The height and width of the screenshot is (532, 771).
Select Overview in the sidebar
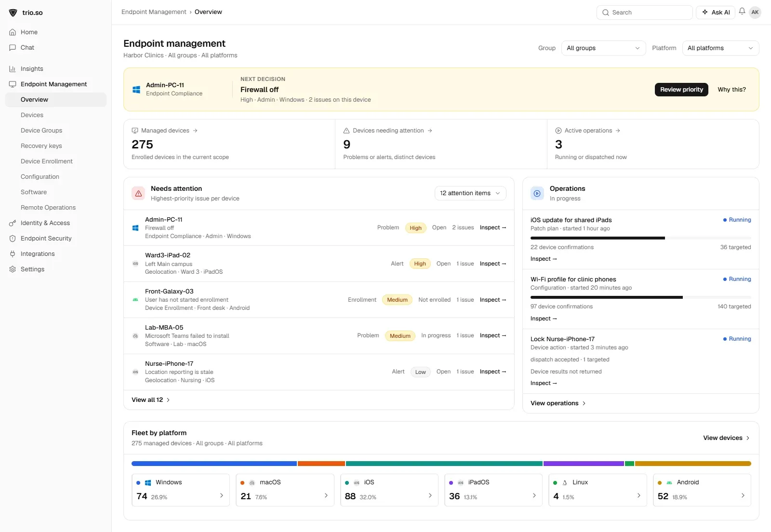(x=55, y=100)
